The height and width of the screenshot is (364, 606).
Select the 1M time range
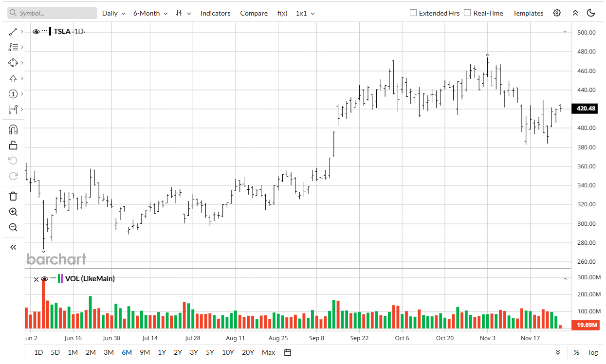click(x=73, y=352)
